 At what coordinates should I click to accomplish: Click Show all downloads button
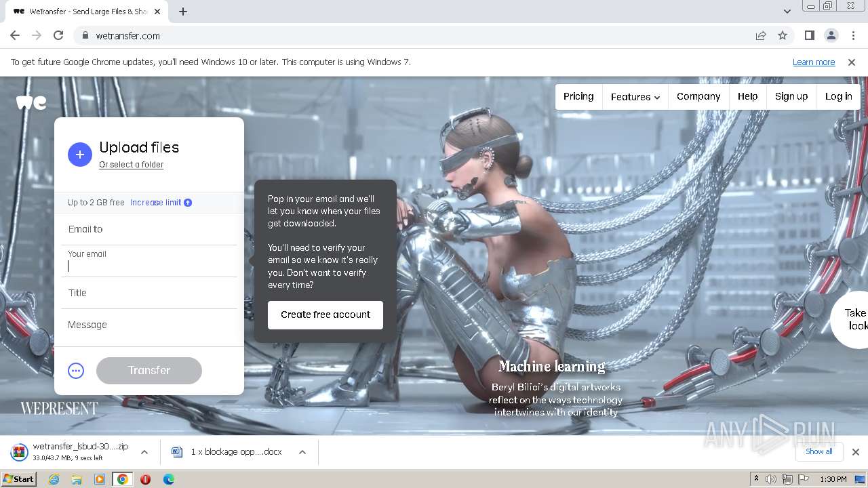point(818,452)
